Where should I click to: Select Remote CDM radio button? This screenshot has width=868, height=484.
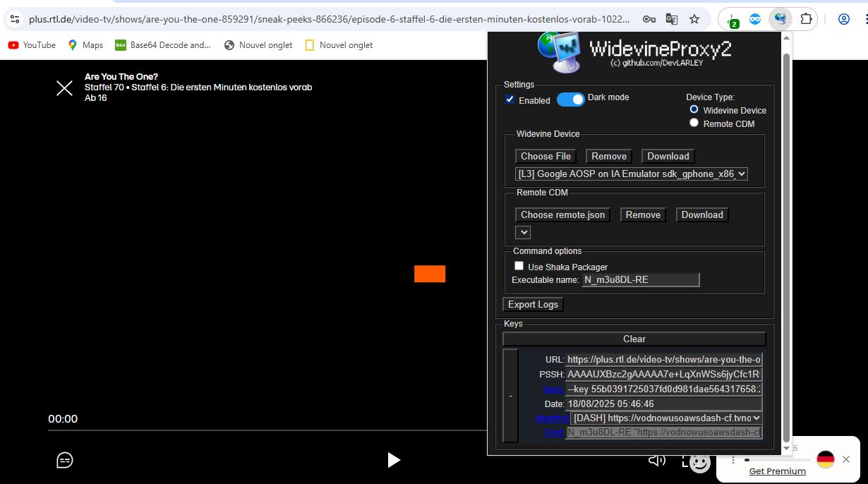[x=694, y=123]
